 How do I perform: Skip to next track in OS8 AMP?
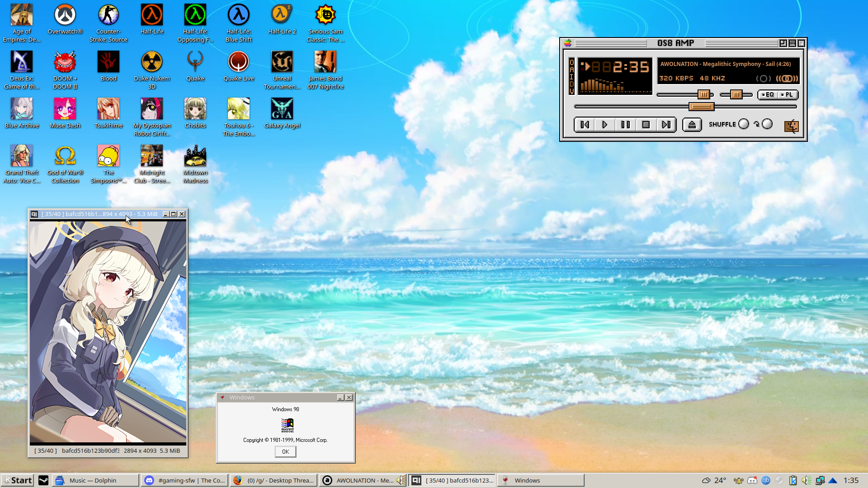666,125
